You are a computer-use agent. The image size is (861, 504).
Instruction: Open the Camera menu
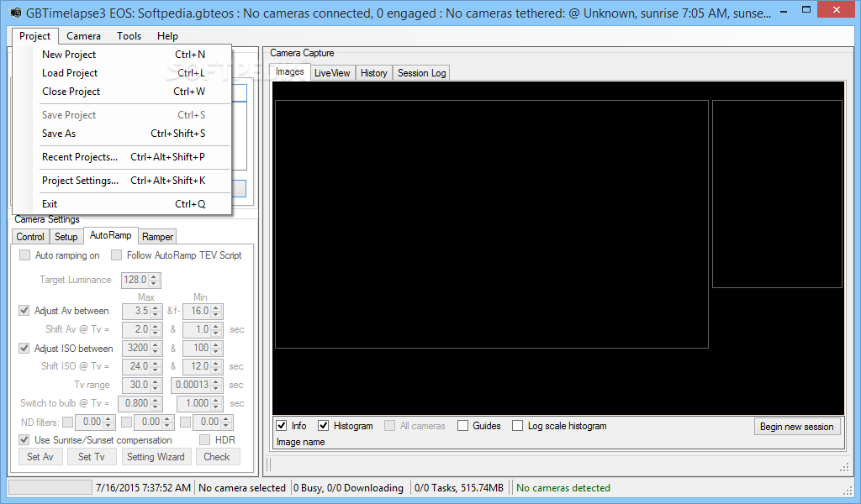coord(83,35)
